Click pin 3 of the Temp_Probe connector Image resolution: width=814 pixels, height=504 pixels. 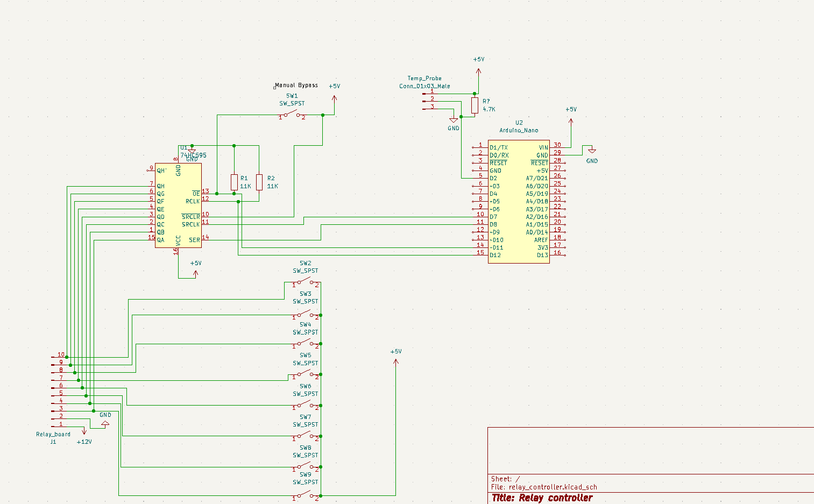430,109
